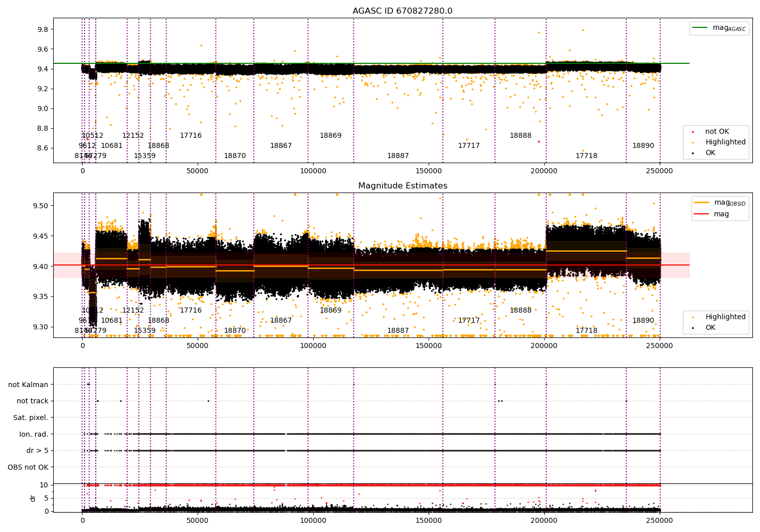Click the 'Magnitude Estimates' plot title

pyautogui.click(x=403, y=186)
